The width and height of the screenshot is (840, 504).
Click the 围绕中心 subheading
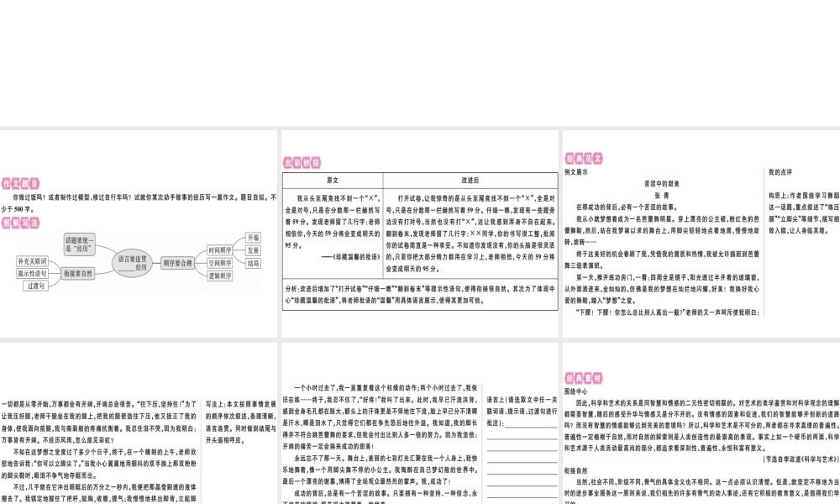[576, 391]
